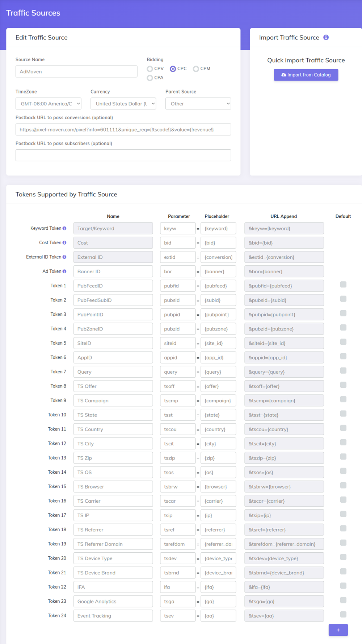Screen dimensions: 362x644
Task: Click the URL Append field &tsrefdom={referrer_domain}
Action: [x=284, y=544]
